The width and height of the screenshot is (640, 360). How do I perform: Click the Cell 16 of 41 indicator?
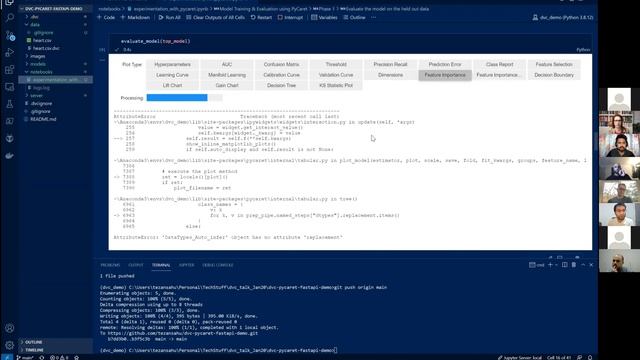point(559,358)
